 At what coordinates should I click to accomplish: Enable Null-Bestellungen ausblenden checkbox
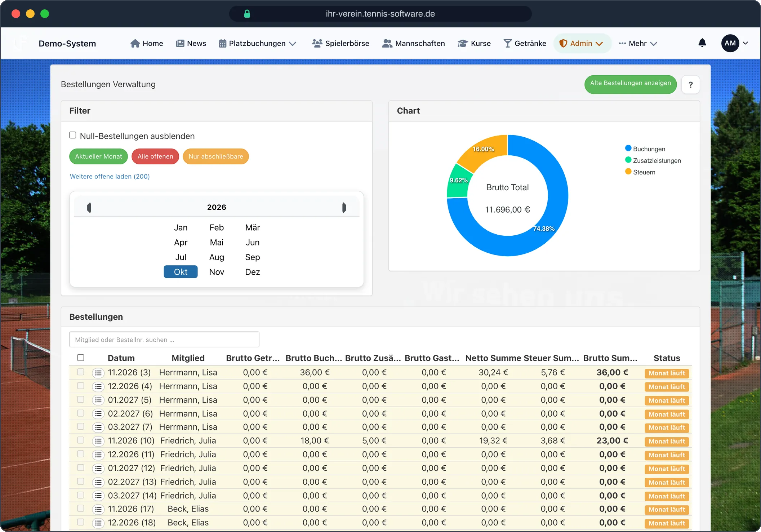coord(73,135)
